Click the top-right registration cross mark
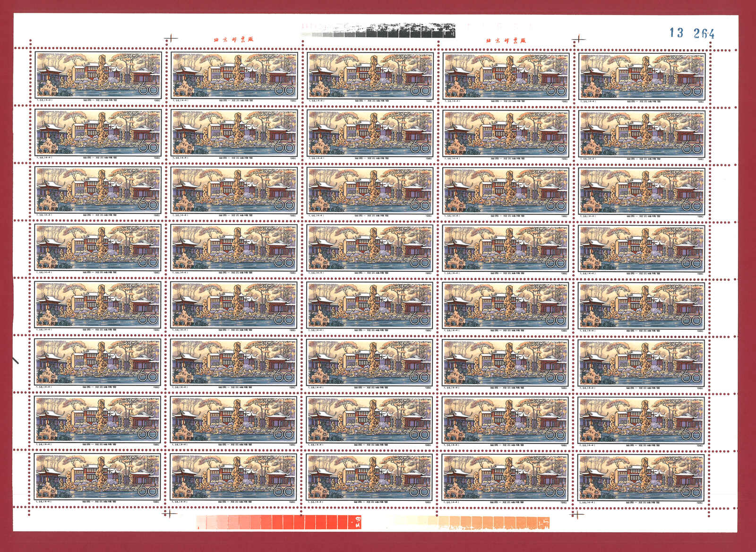Image resolution: width=756 pixels, height=552 pixels. click(578, 40)
